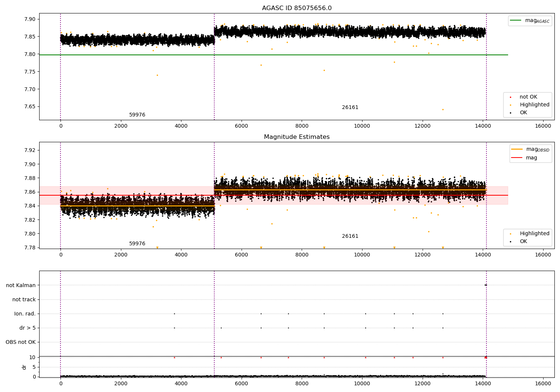Click the '7.75' tick on the top plot's y-axis
The image size is (560, 392).
click(30, 72)
